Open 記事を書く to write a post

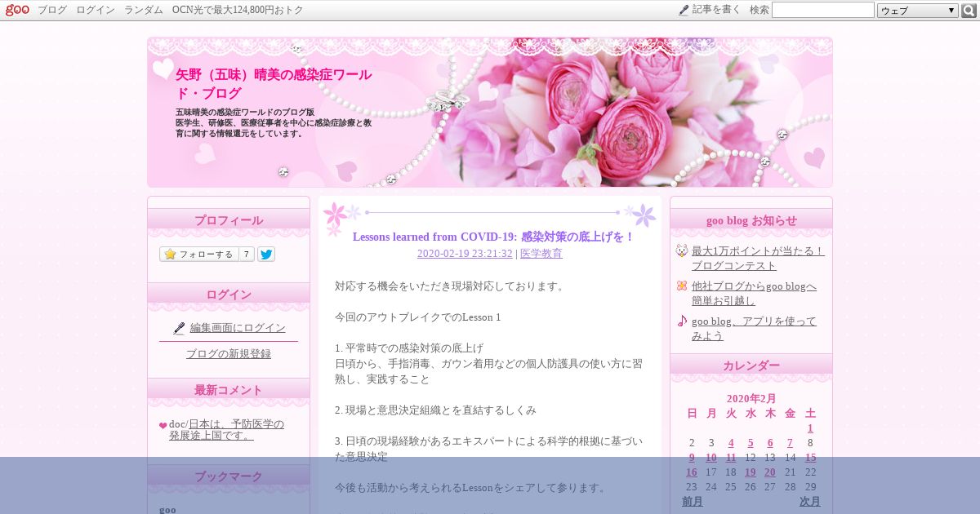click(x=716, y=10)
